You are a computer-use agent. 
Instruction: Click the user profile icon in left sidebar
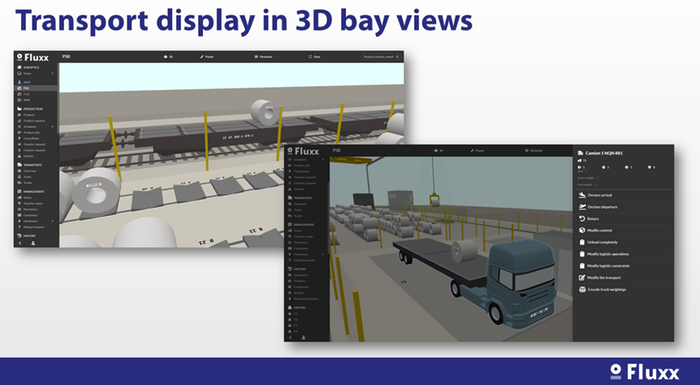[x=33, y=243]
